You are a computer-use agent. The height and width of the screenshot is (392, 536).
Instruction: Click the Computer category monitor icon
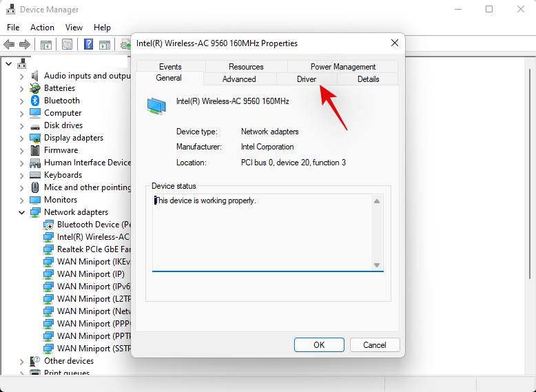click(35, 113)
